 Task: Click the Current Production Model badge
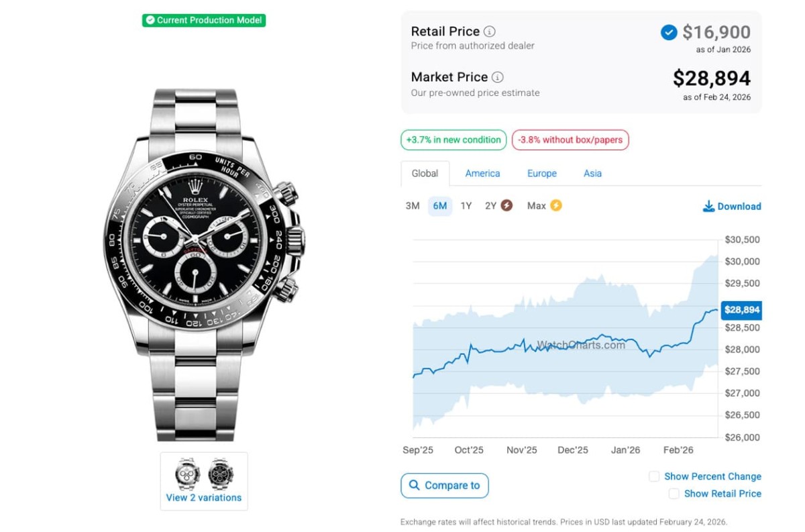pyautogui.click(x=204, y=20)
